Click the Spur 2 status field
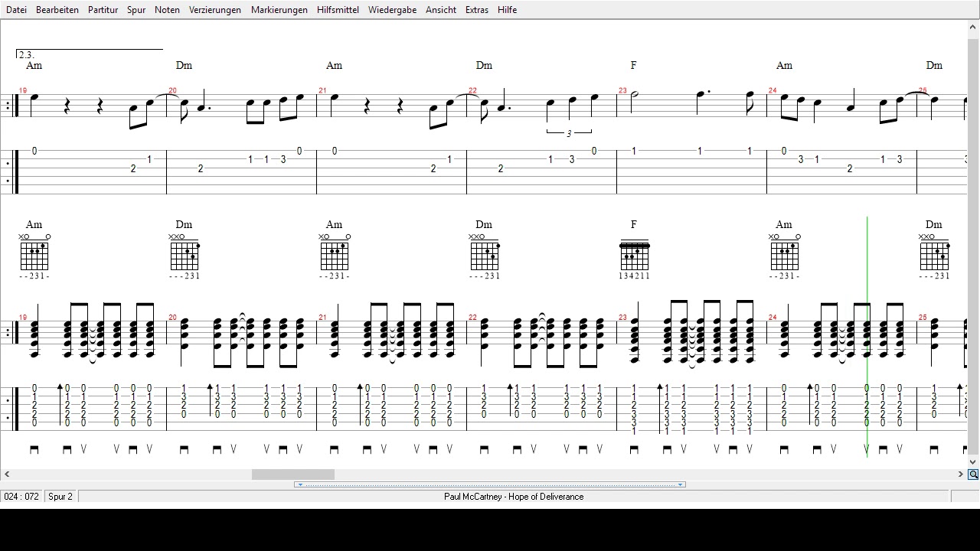The width and height of the screenshot is (980, 551). point(60,497)
